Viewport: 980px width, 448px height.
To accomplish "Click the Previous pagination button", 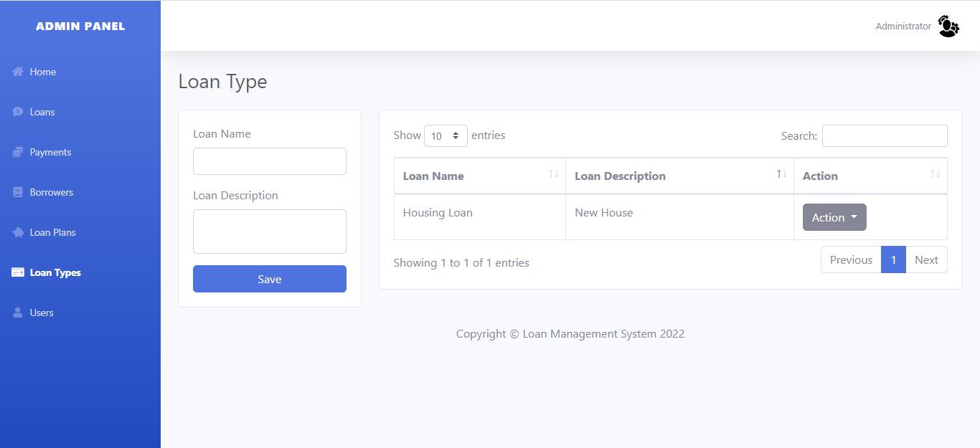I will 851,259.
